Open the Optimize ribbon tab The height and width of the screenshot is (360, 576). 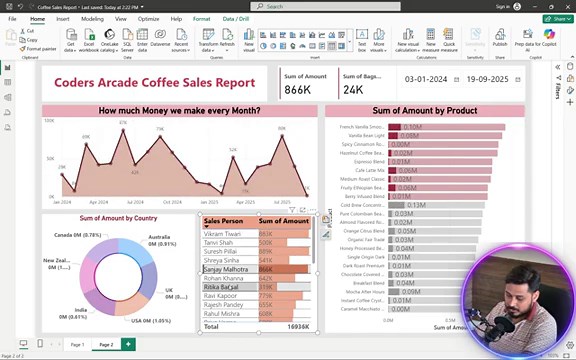(x=148, y=19)
